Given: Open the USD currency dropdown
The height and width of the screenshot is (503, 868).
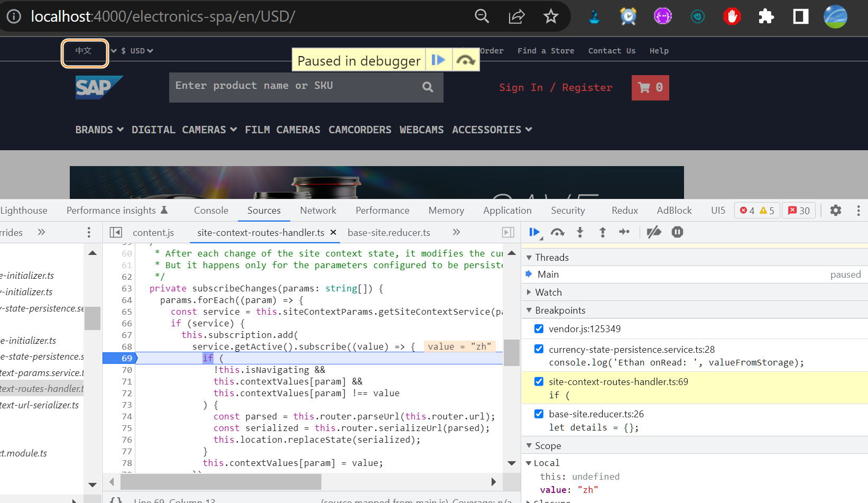Looking at the screenshot, I should [137, 51].
